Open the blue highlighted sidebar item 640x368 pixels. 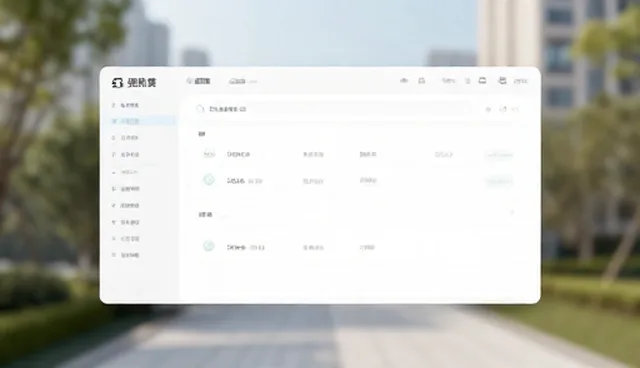click(x=142, y=121)
